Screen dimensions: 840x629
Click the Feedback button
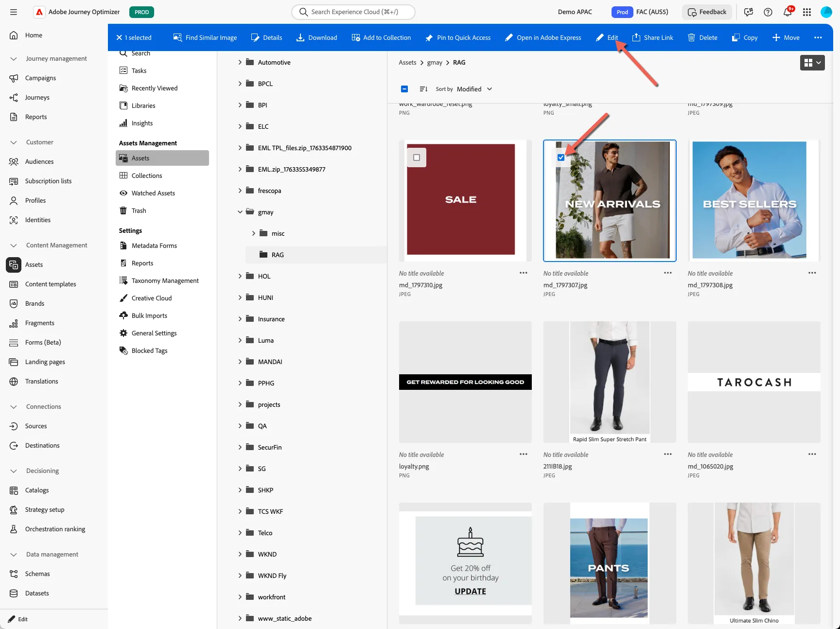coord(707,12)
